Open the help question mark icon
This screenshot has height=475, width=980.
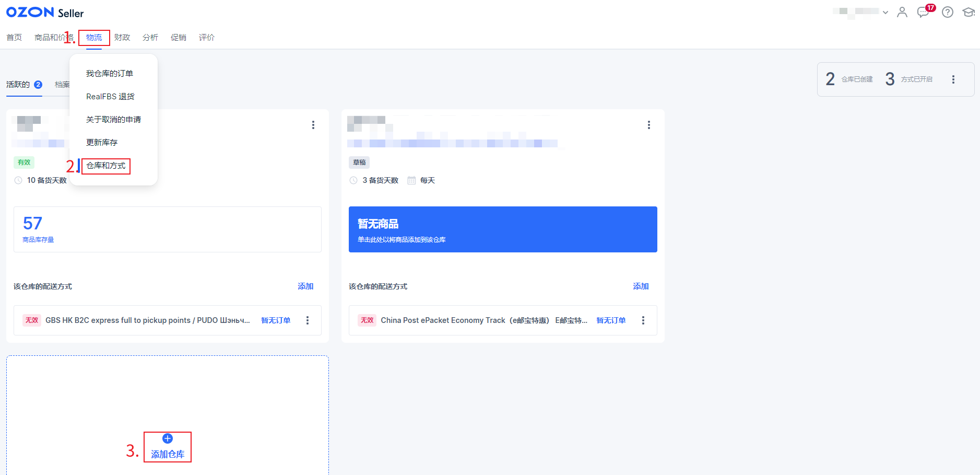pos(948,12)
